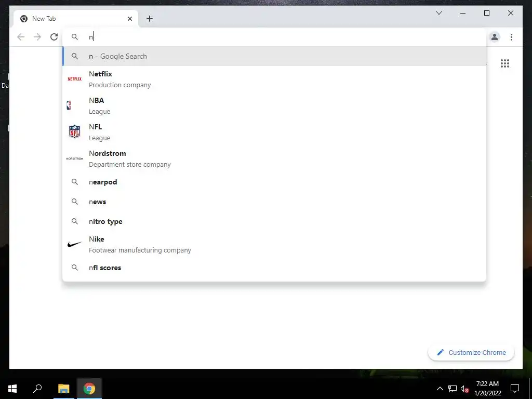The height and width of the screenshot is (399, 532).
Task: Click the magnifier icon beside news
Action: 75,202
